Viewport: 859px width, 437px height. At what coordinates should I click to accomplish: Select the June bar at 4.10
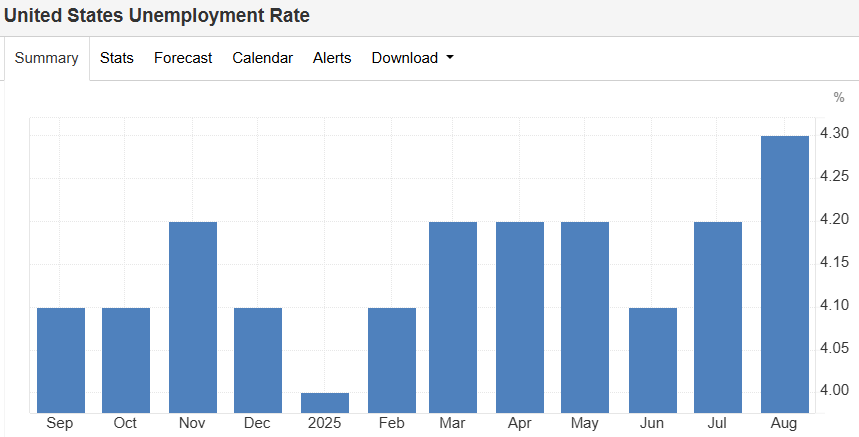click(x=653, y=360)
